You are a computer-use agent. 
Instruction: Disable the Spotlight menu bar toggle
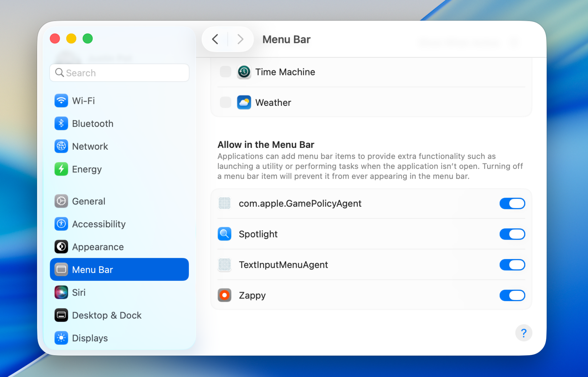512,234
